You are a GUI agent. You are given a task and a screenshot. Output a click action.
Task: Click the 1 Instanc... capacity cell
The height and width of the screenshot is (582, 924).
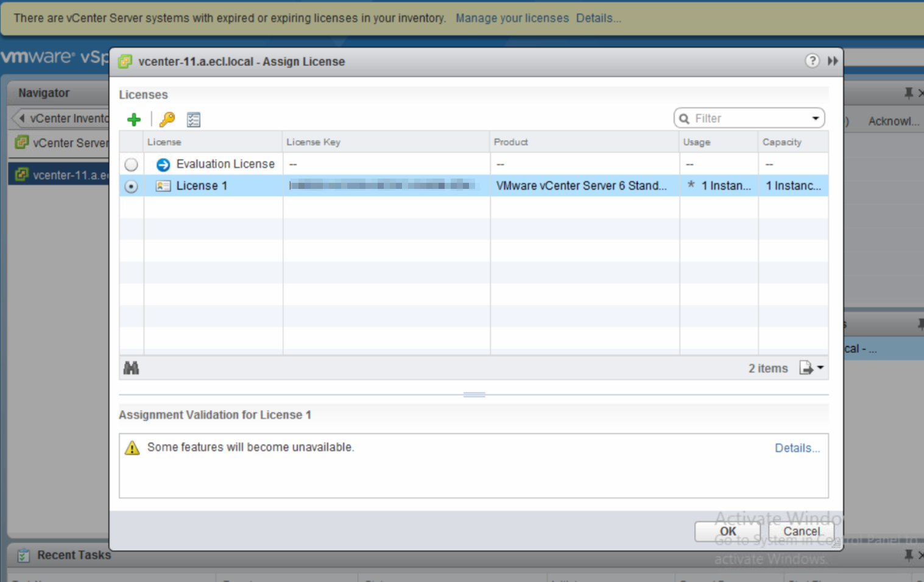[x=794, y=186]
